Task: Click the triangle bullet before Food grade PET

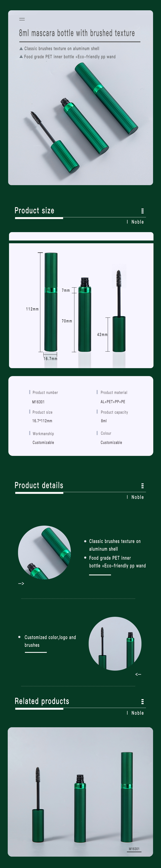Action: click(21, 57)
